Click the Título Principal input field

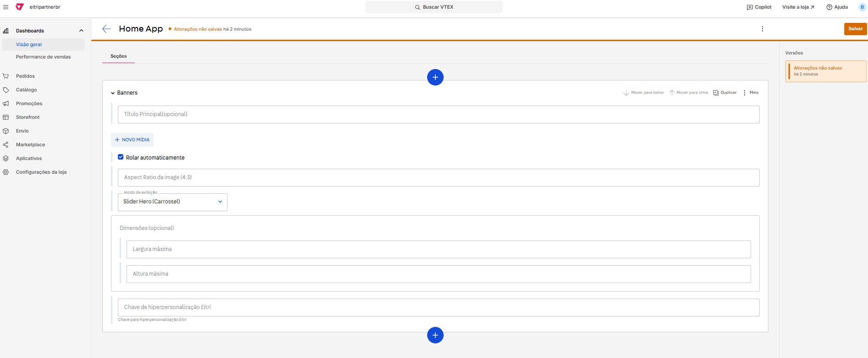(x=438, y=114)
